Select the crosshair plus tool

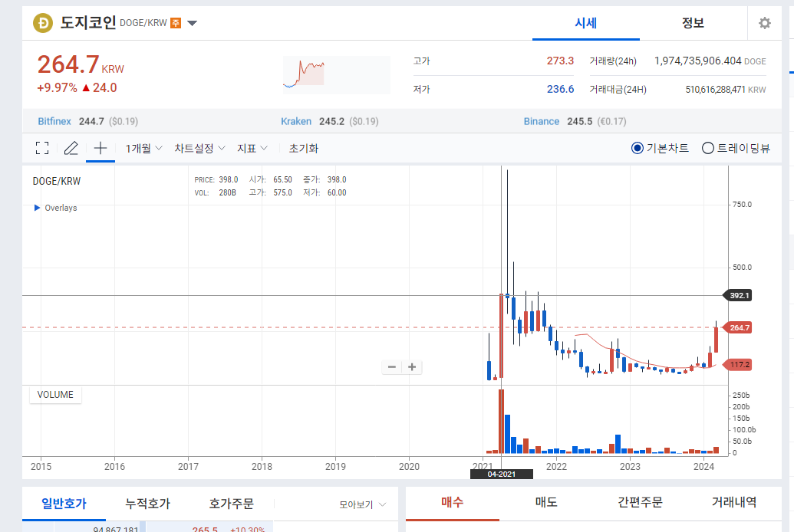pyautogui.click(x=100, y=148)
